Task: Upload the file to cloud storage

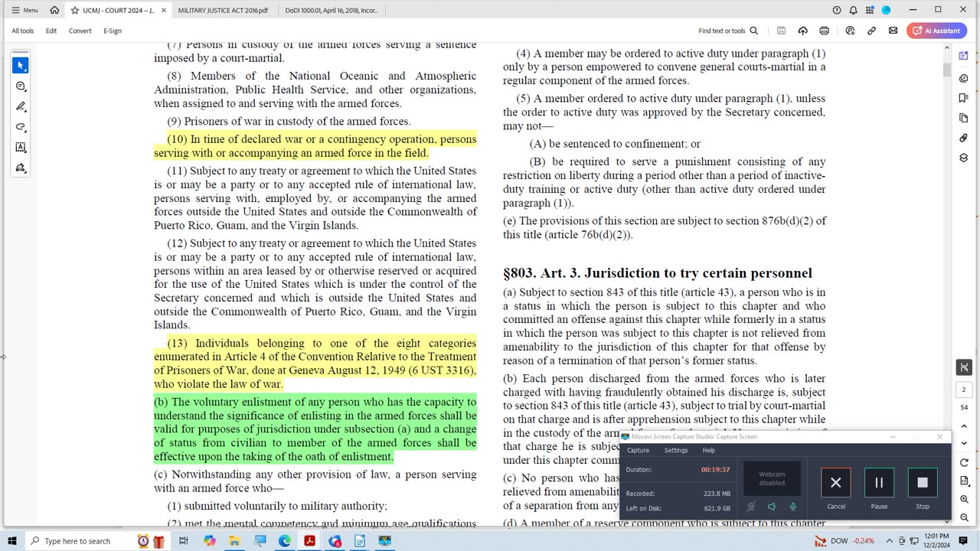Action: (x=802, y=31)
